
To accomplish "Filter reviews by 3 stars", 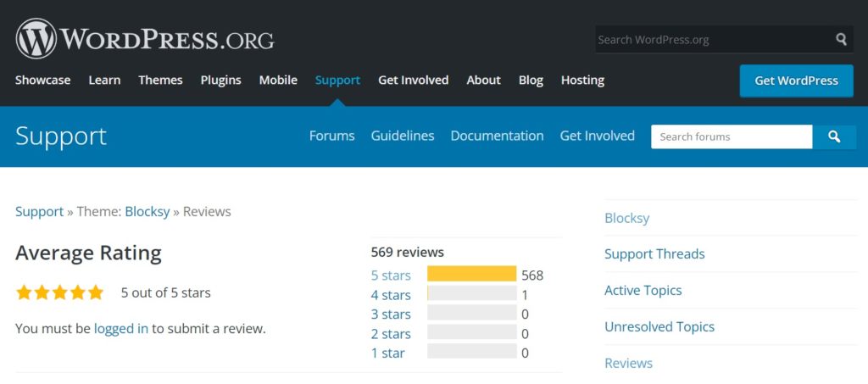I will [391, 314].
